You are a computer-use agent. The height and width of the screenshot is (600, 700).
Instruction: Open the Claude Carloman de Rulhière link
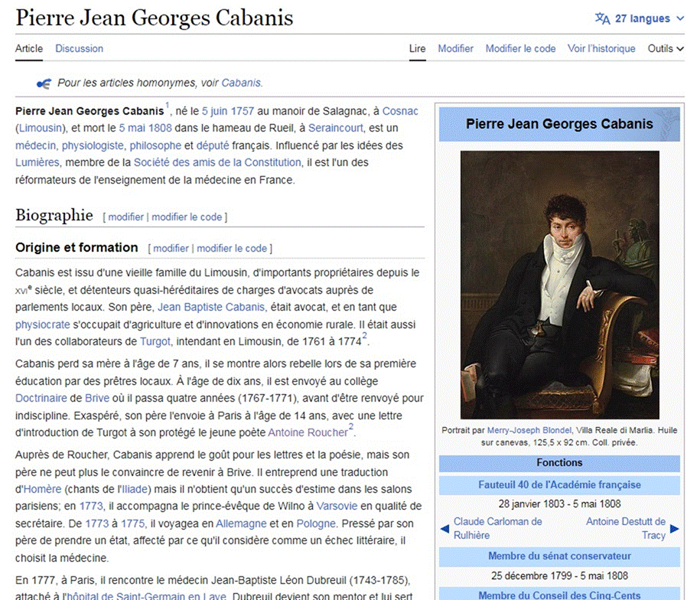coord(497,528)
